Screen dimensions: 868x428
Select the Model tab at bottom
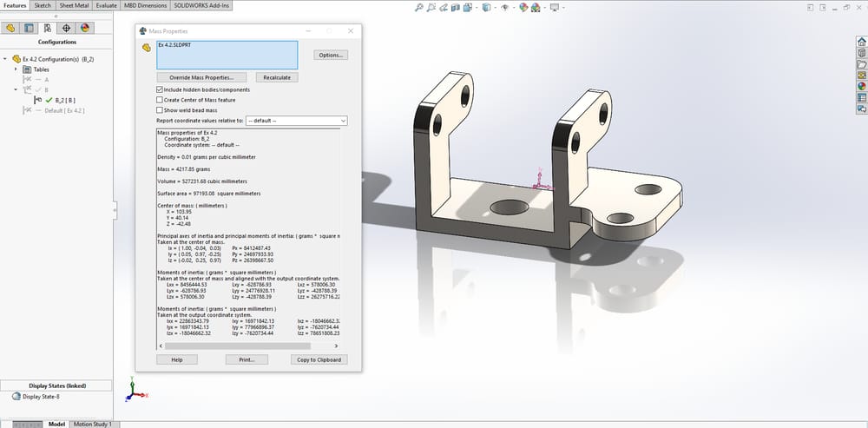coord(56,425)
